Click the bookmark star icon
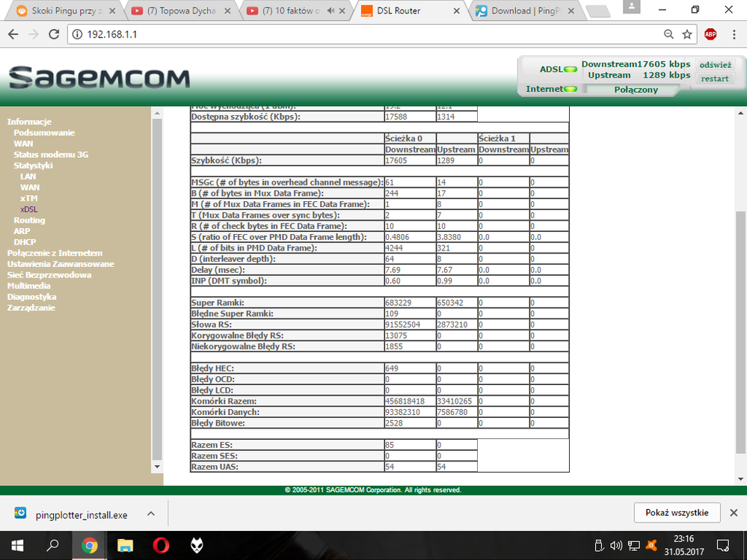Screen dimensions: 747x560 point(687,34)
